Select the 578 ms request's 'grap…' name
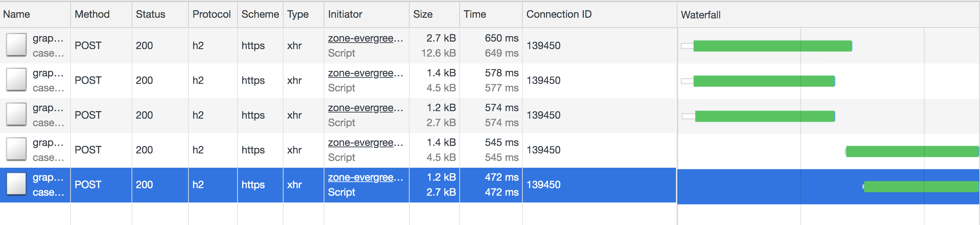 pyautogui.click(x=48, y=73)
